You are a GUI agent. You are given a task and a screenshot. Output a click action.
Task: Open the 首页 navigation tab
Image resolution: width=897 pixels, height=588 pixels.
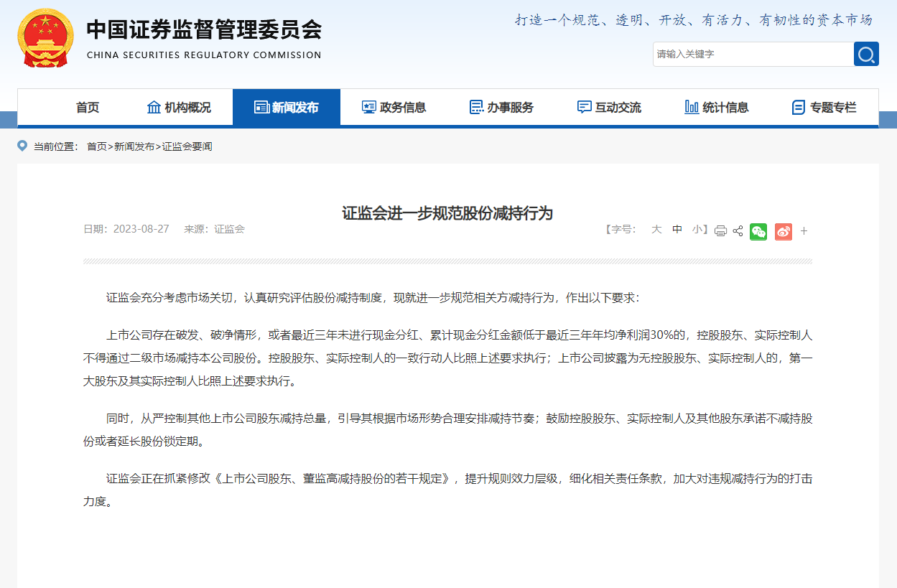click(x=88, y=108)
